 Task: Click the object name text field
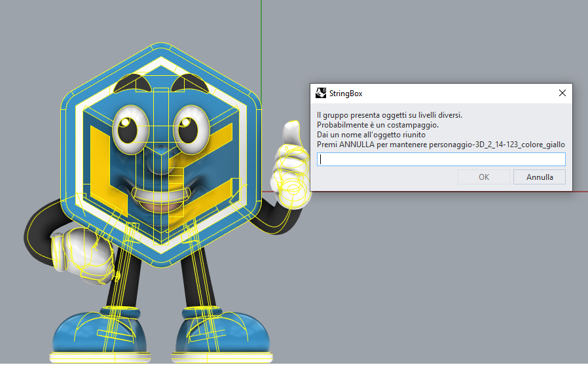[441, 160]
